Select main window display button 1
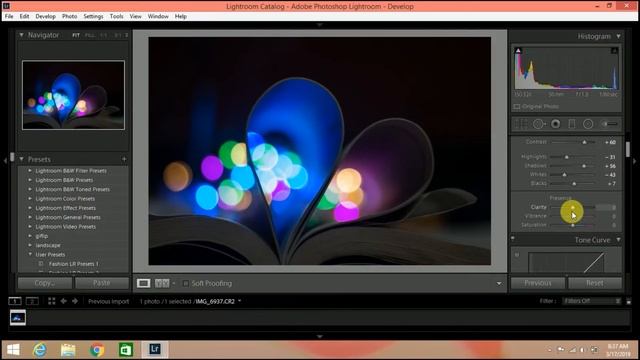640x360 pixels. [x=15, y=301]
